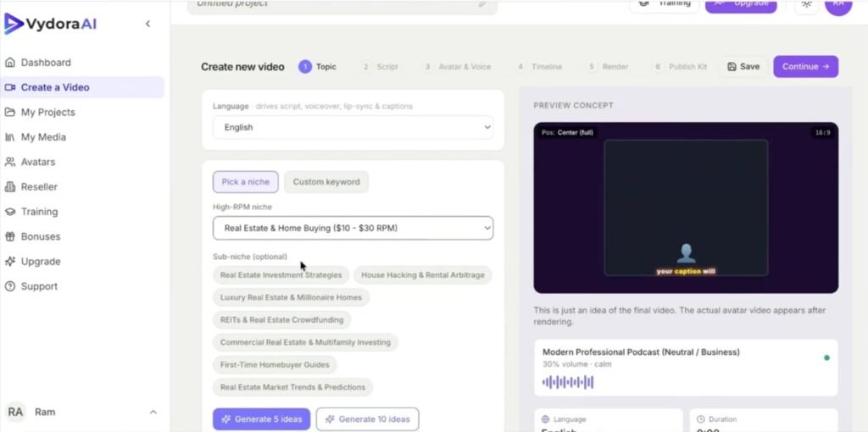868x432 pixels.
Task: Go to step 5 Render
Action: (x=608, y=67)
